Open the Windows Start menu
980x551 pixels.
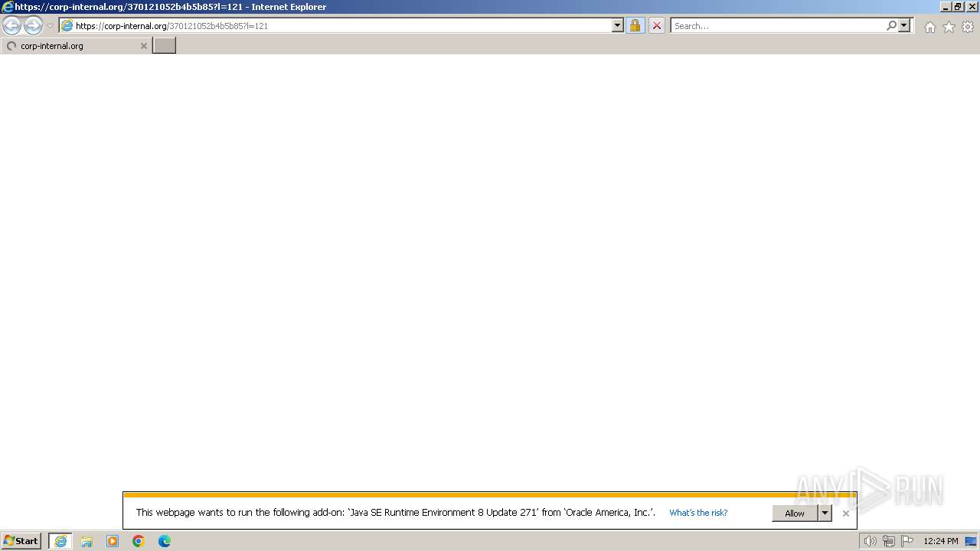click(x=21, y=541)
